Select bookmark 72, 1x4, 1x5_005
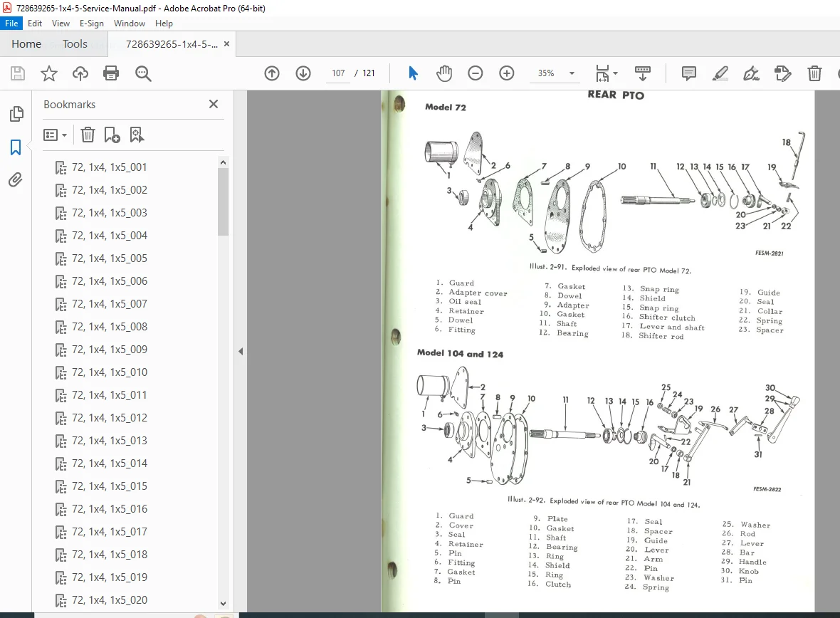 [110, 258]
